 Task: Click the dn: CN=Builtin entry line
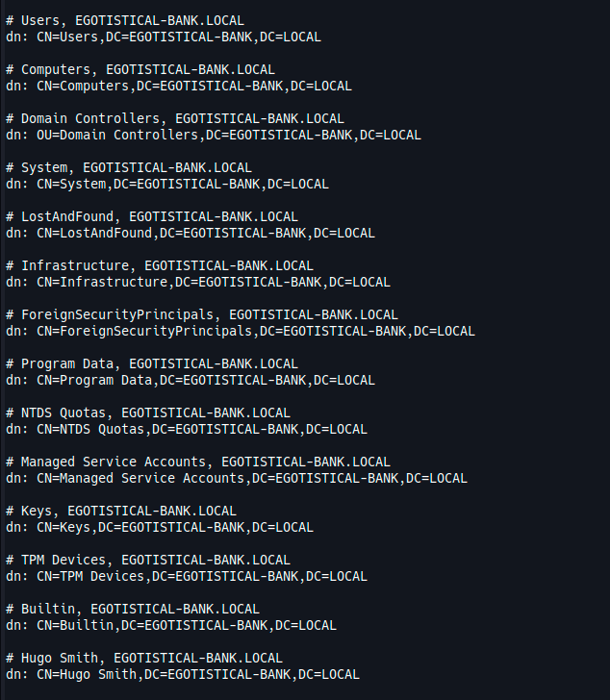click(x=171, y=625)
